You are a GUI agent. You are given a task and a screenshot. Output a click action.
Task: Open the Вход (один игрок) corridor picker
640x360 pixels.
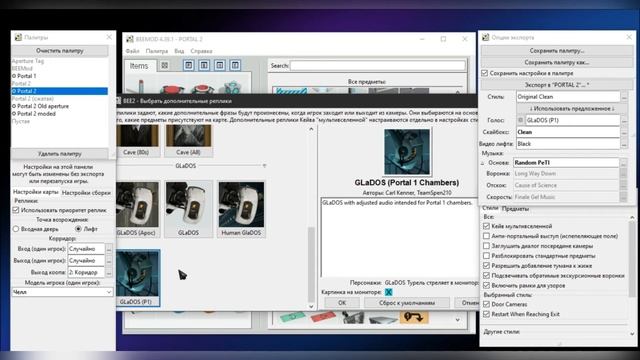tap(109, 249)
